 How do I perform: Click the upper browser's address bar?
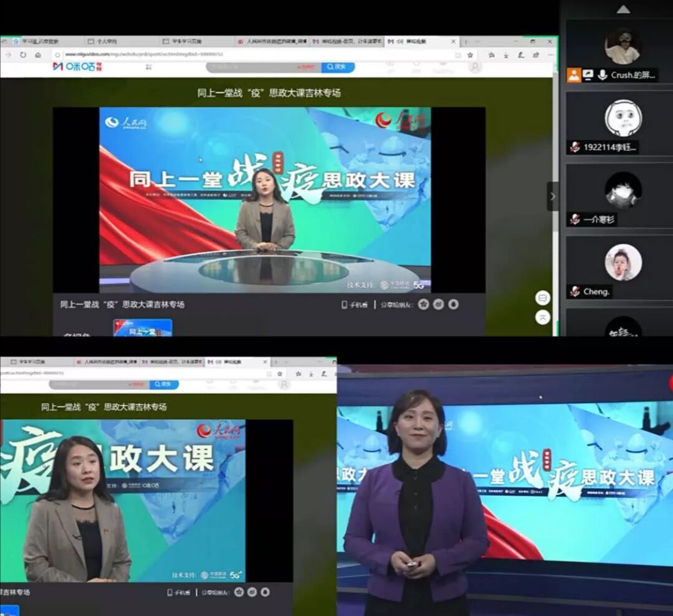coord(249,55)
